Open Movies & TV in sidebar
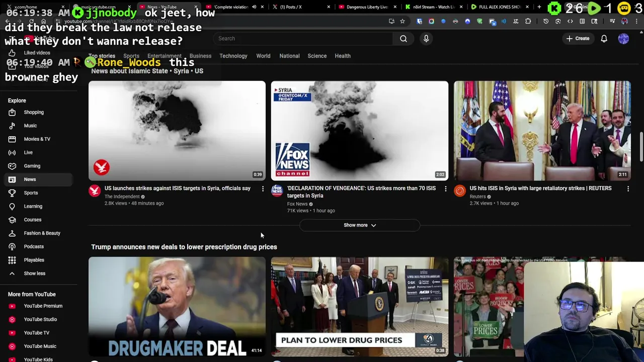Image resolution: width=644 pixels, height=362 pixels. coord(37,139)
